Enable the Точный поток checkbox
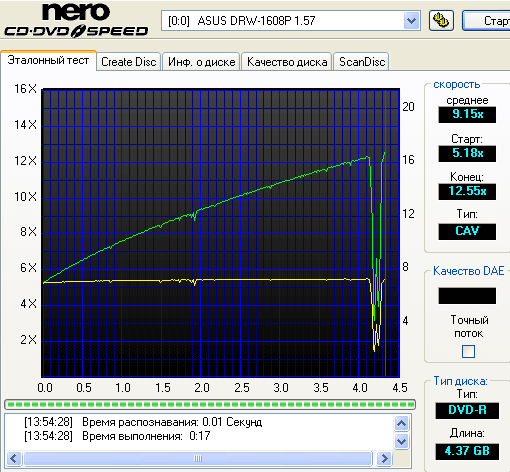This screenshot has width=510, height=472. coord(468,351)
